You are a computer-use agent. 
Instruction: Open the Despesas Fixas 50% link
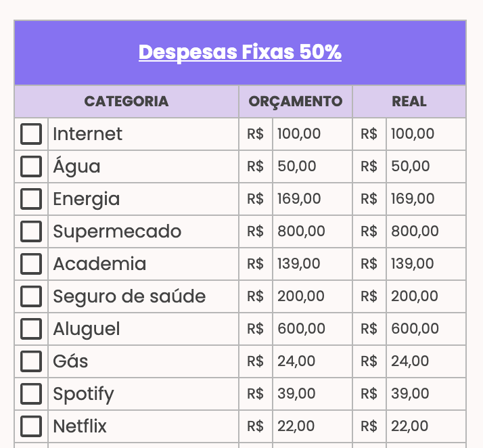240,52
